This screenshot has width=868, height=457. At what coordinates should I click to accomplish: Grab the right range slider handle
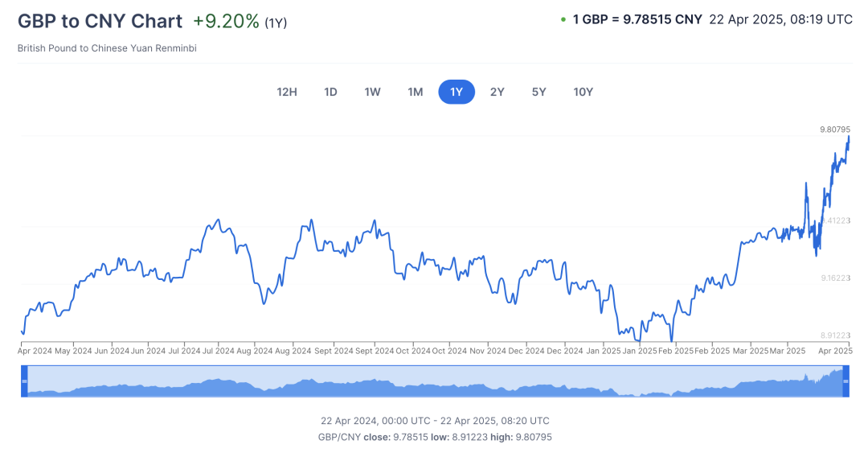point(845,381)
